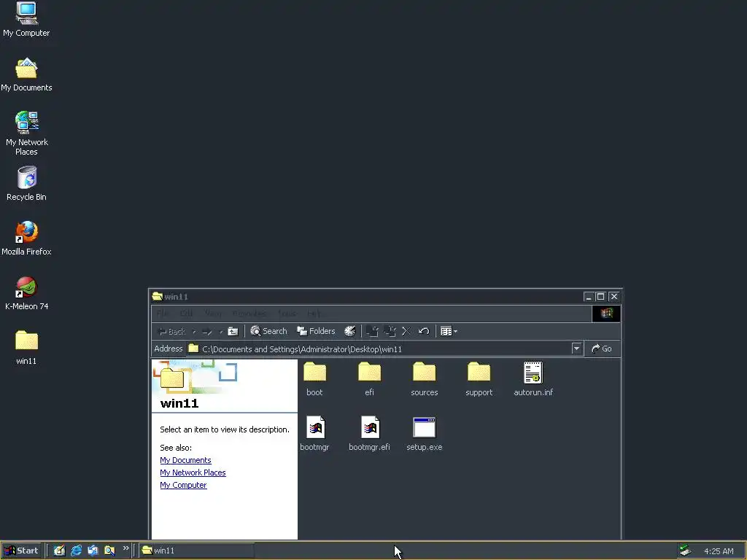
Task: Select My Network Places desktop icon
Action: [x=26, y=133]
